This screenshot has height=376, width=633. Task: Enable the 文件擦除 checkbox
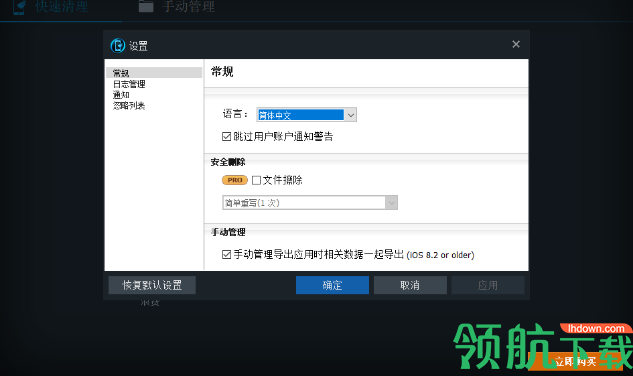256,180
